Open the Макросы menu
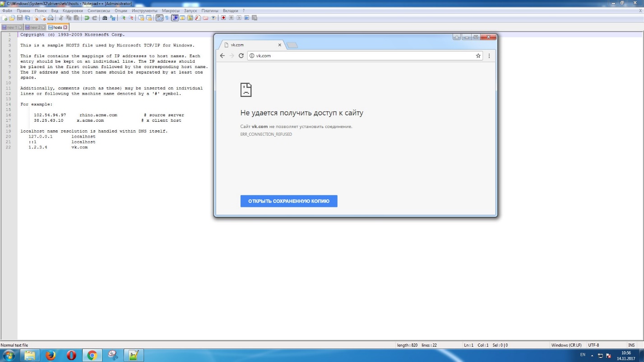This screenshot has width=644, height=362. click(x=171, y=10)
